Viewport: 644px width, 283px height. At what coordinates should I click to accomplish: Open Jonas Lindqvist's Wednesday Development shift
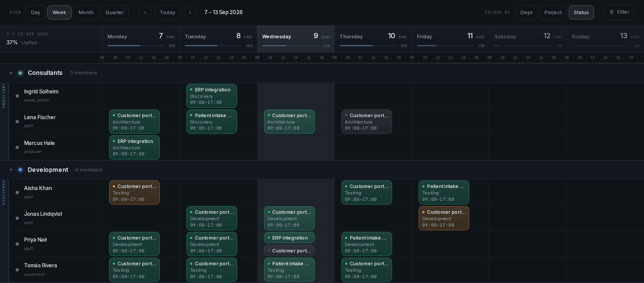[x=289, y=218]
